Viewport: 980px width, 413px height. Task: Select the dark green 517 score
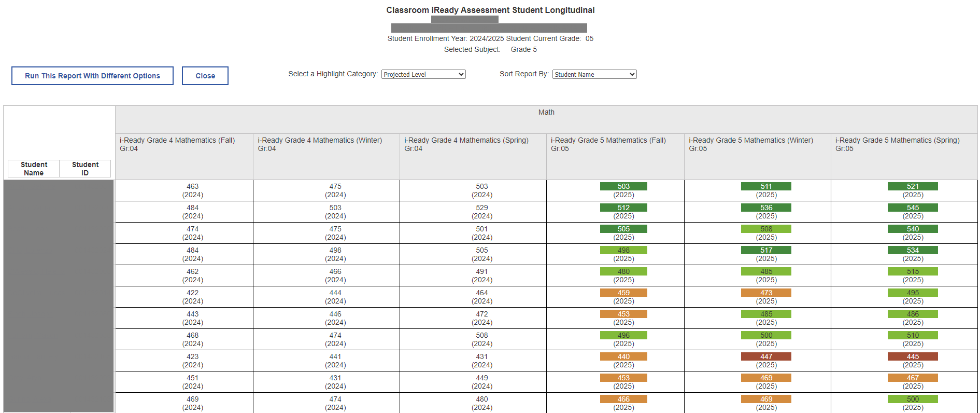(x=766, y=250)
